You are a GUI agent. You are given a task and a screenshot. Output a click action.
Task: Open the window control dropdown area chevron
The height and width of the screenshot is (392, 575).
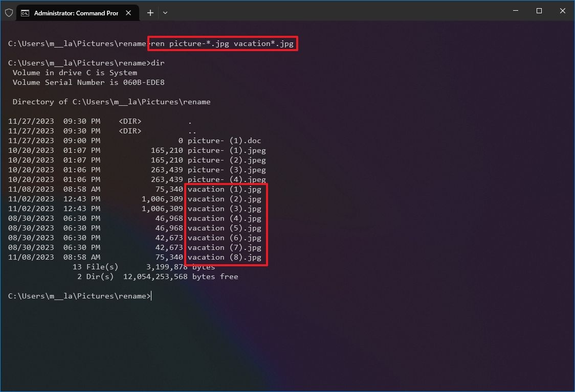coord(165,12)
